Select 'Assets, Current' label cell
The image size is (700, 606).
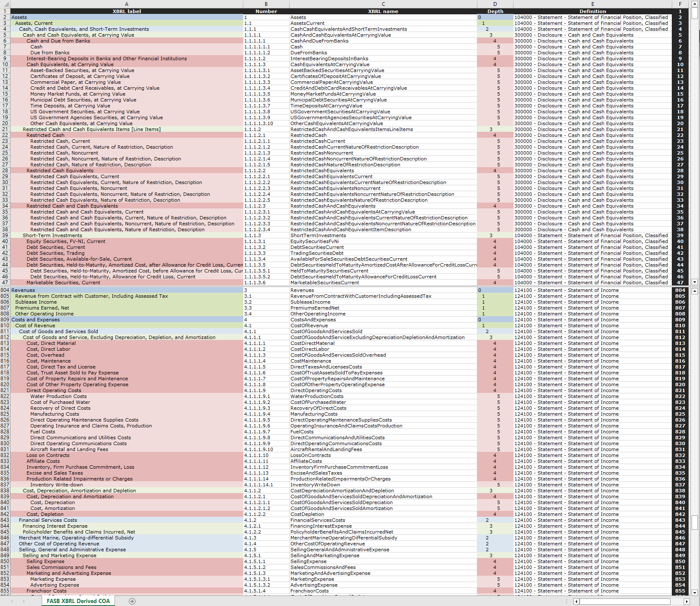pyautogui.click(x=127, y=23)
